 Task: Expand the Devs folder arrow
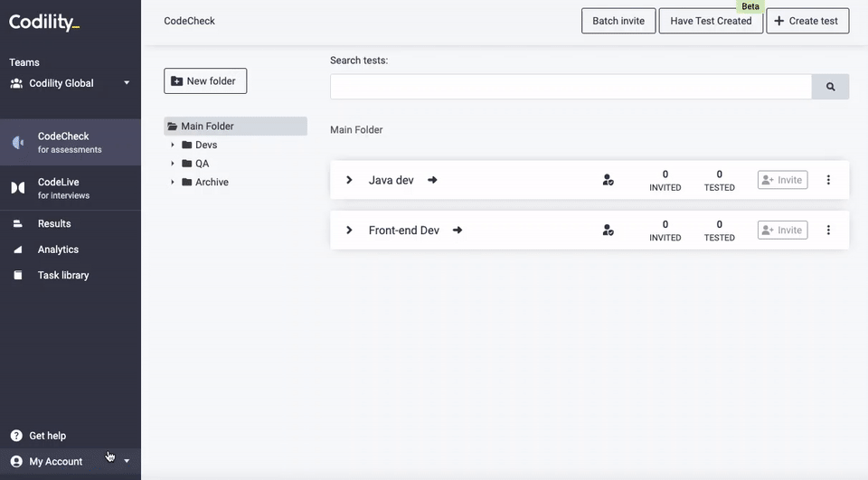[x=173, y=145]
